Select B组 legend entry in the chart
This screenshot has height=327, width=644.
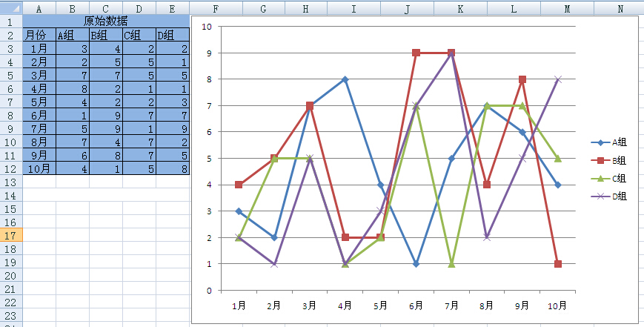click(x=608, y=161)
